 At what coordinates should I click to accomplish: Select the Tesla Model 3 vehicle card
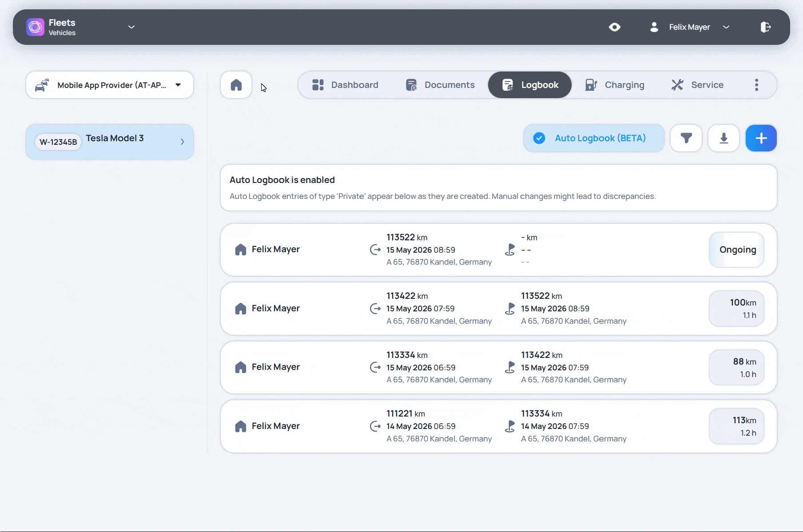click(110, 142)
